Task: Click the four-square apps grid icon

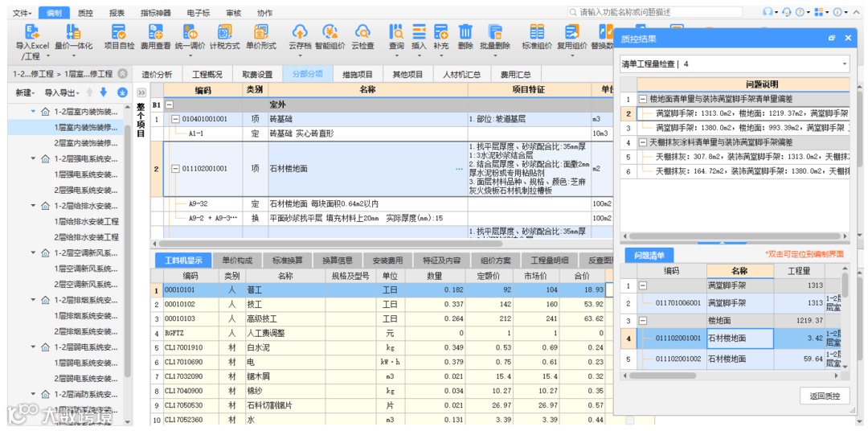Action: coord(820,11)
